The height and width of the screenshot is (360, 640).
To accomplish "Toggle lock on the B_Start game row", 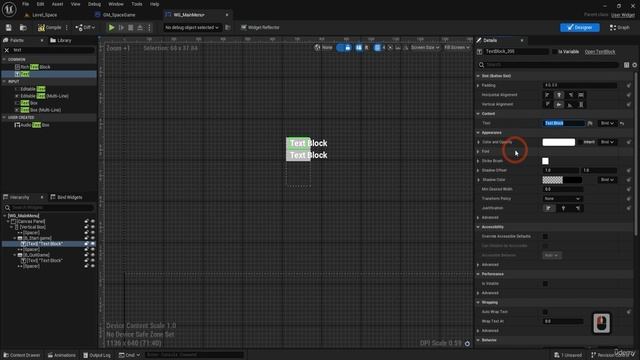I will pos(87,238).
